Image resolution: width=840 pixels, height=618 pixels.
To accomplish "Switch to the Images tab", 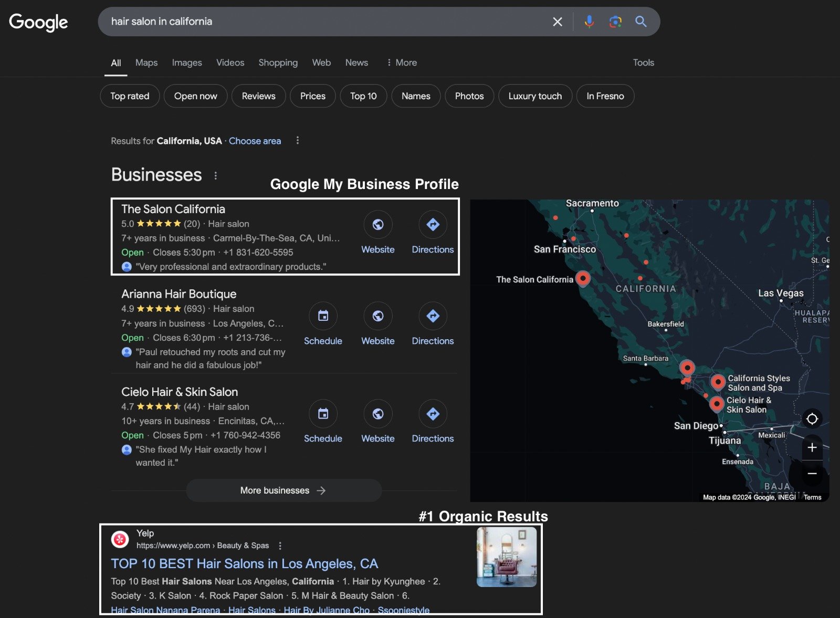I will pos(187,62).
